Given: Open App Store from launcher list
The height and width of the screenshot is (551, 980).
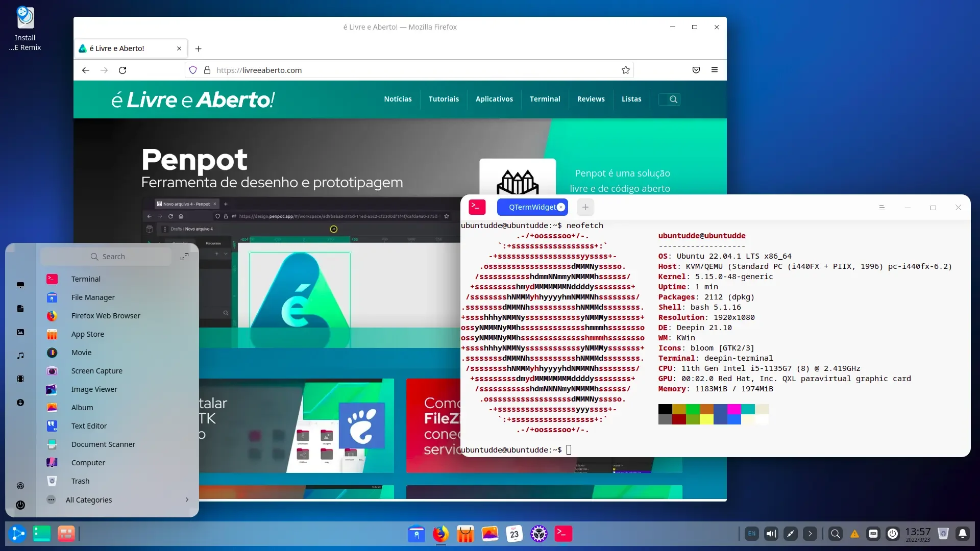Looking at the screenshot, I should [x=118, y=334].
